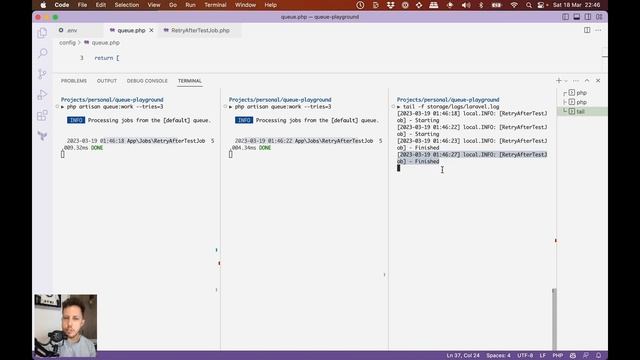Open the File menu
Image resolution: width=640 pixels, height=360 pixels.
[x=82, y=5]
